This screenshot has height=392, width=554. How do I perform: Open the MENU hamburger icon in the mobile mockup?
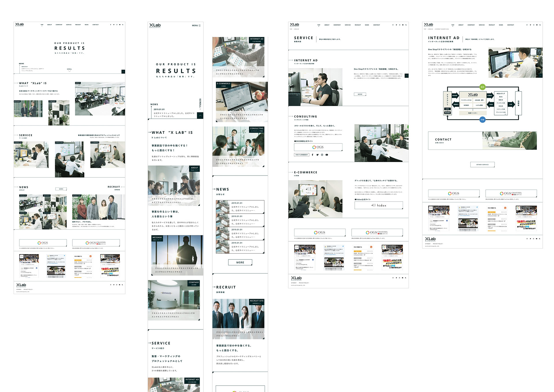click(199, 25)
